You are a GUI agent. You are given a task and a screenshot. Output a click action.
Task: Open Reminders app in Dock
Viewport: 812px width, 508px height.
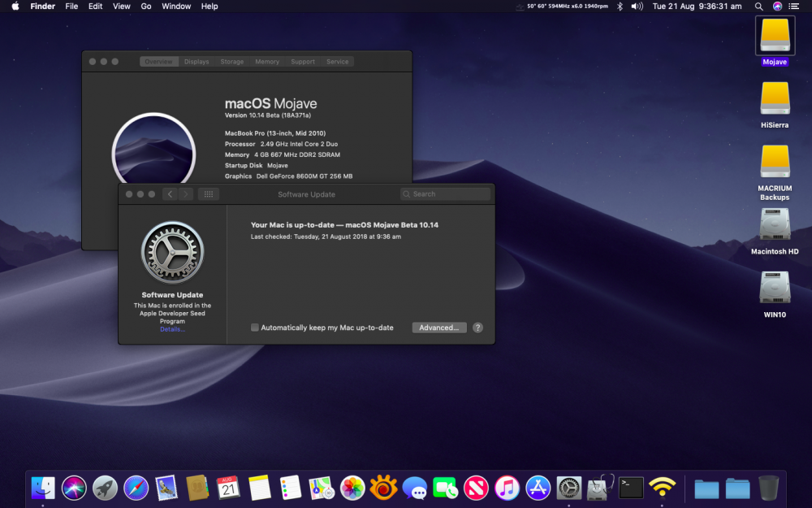(x=291, y=488)
